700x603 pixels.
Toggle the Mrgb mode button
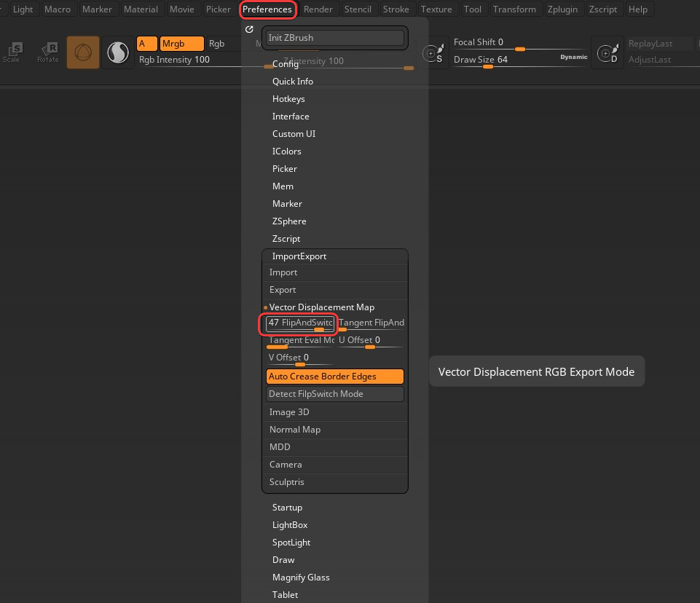pyautogui.click(x=181, y=44)
